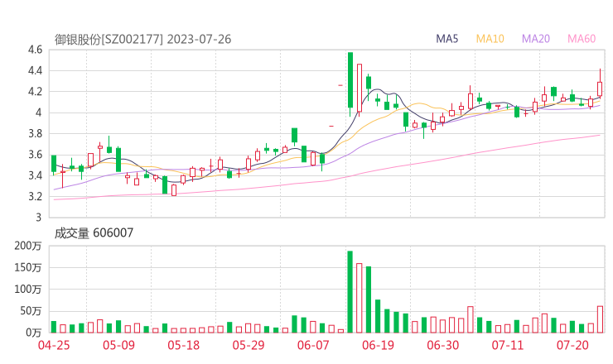Click the 0万 volume axis label
This screenshot has width=613, height=364.
tap(34, 333)
